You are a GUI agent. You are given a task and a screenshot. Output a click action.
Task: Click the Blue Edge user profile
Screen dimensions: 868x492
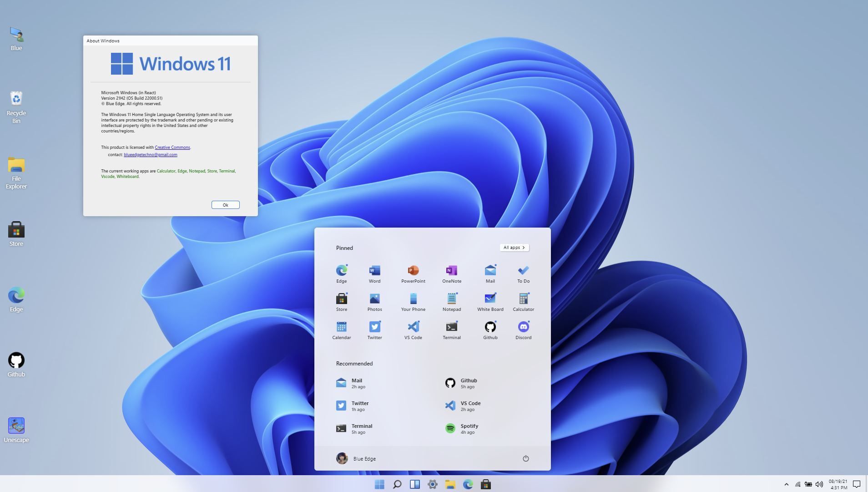pyautogui.click(x=364, y=458)
